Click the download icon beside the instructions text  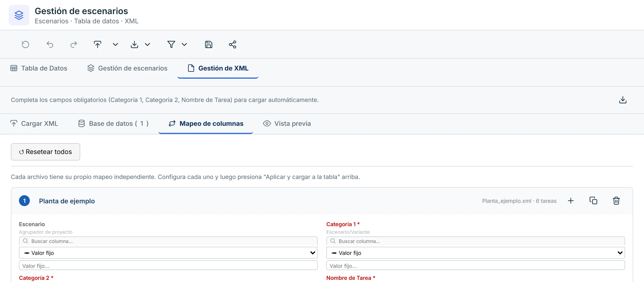pyautogui.click(x=623, y=100)
